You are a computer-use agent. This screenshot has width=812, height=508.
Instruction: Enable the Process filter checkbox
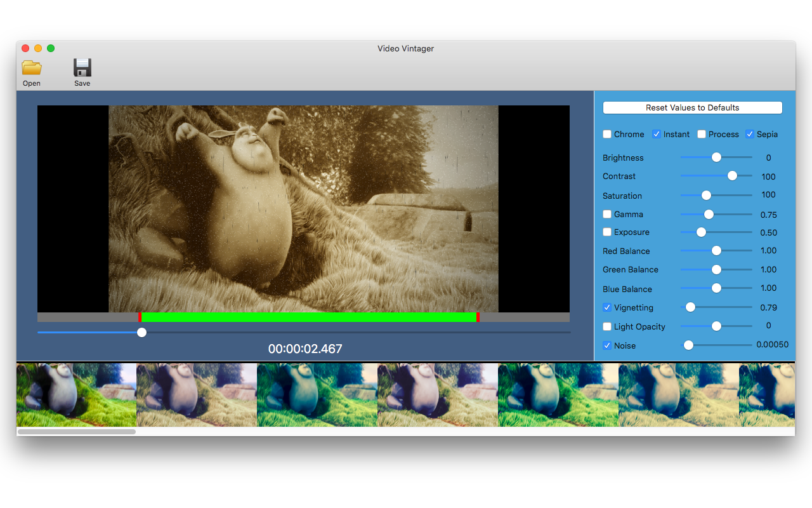pos(702,134)
